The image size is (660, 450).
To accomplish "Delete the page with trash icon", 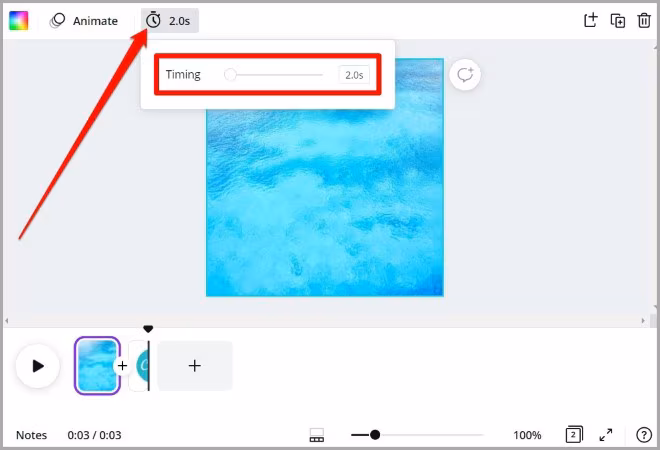I will 644,21.
